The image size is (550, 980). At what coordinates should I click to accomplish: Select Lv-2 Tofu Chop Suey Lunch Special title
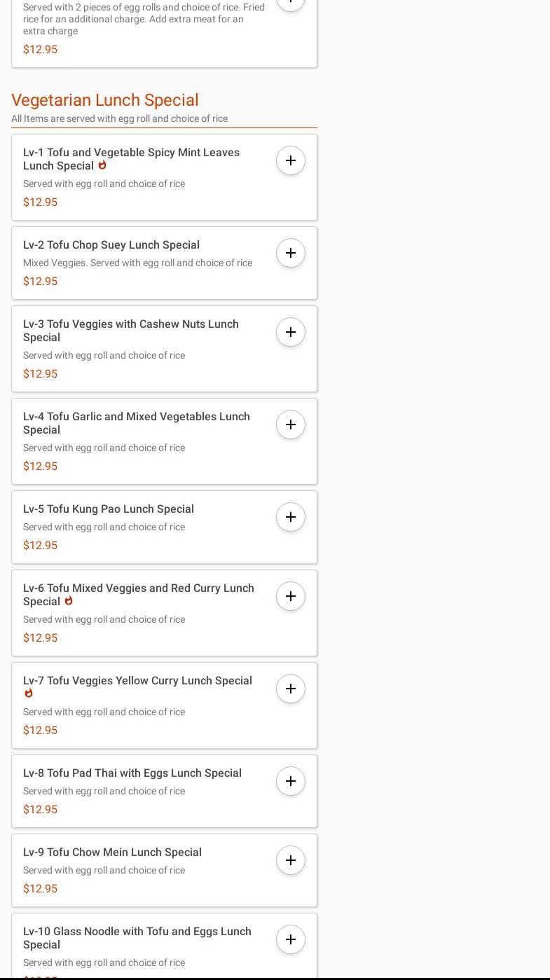pos(111,244)
